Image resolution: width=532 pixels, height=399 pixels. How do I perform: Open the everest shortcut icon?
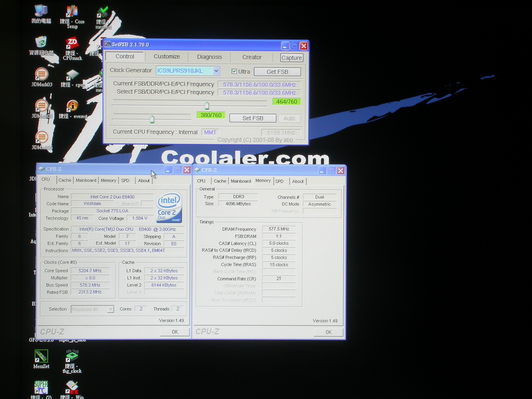[x=73, y=110]
